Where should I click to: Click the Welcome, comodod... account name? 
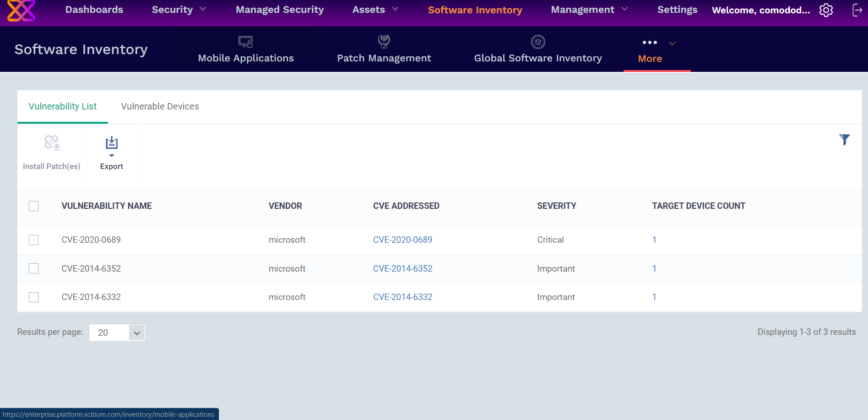point(761,10)
